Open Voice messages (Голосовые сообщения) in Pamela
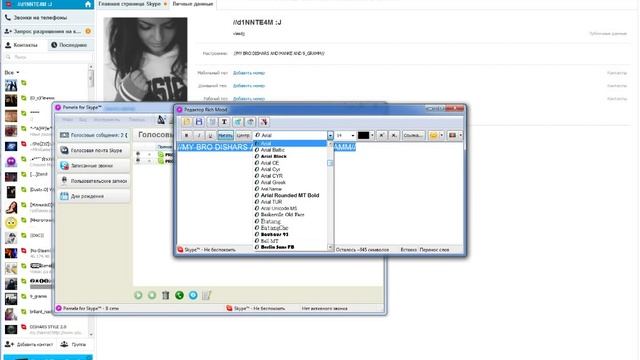Image resolution: width=640 pixels, height=360 pixels. [94, 135]
